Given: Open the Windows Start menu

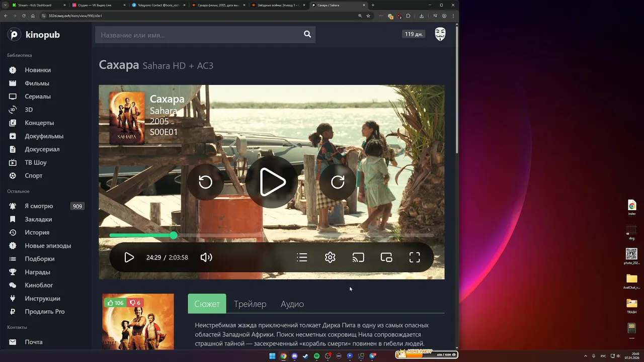Looking at the screenshot, I should [x=272, y=356].
